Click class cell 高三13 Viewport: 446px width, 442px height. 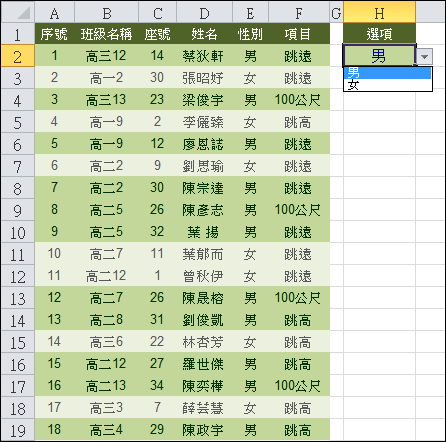(x=106, y=100)
